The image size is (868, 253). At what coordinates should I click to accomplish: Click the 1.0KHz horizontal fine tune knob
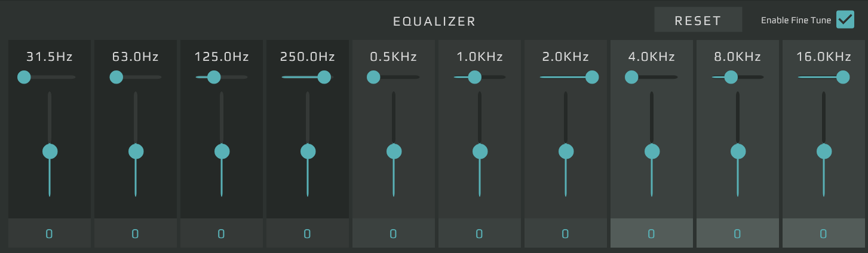tap(475, 77)
